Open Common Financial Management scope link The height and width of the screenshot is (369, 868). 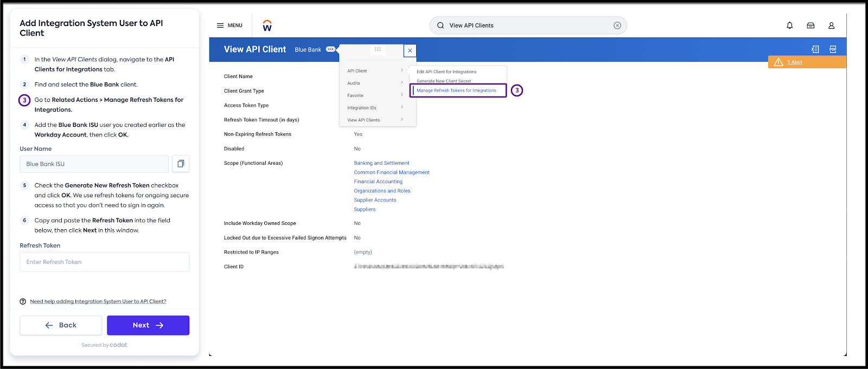(392, 172)
